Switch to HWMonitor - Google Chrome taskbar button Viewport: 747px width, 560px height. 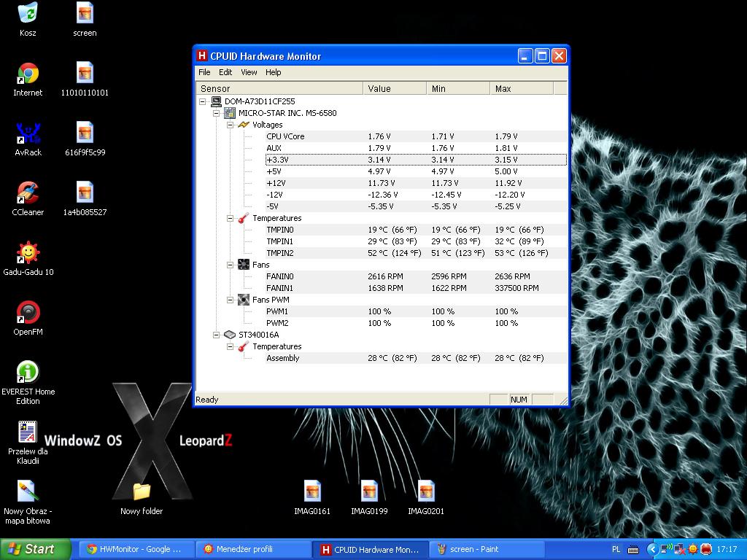tap(135, 549)
